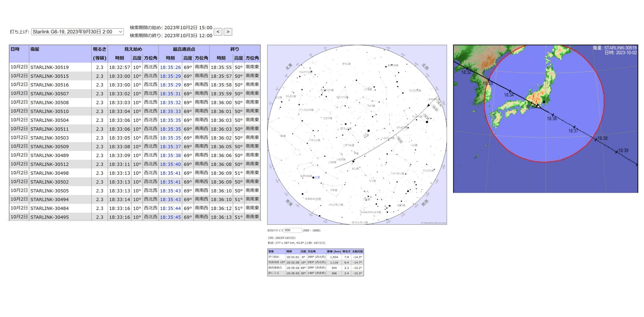The image size is (644, 317).
Task: Click the star chart size input field
Action: click(293, 230)
